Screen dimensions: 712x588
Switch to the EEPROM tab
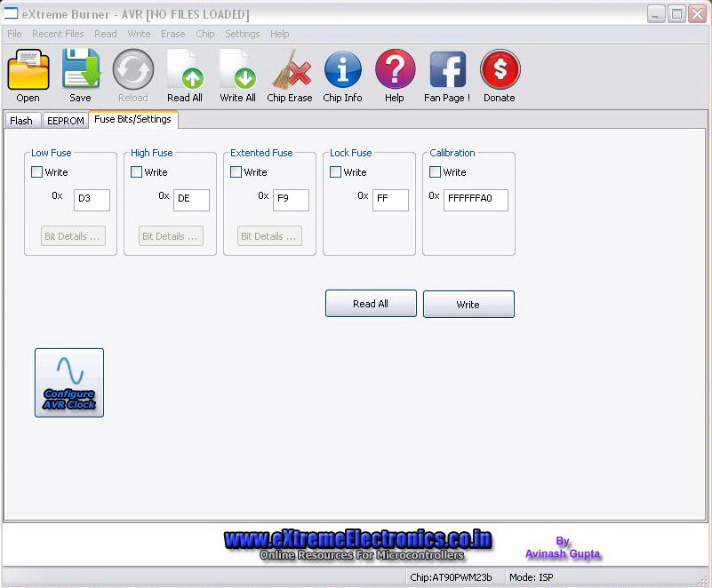tap(66, 121)
